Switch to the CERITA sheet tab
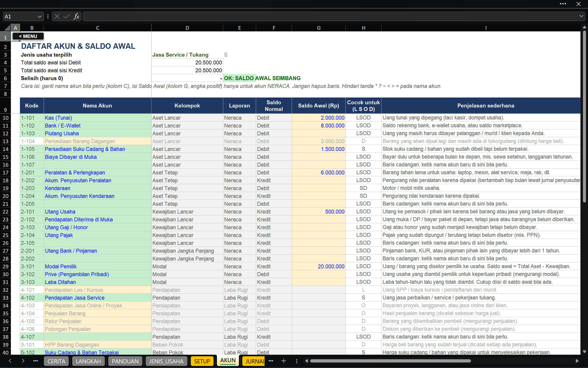Screen dimensions: 588x368 pos(56,361)
